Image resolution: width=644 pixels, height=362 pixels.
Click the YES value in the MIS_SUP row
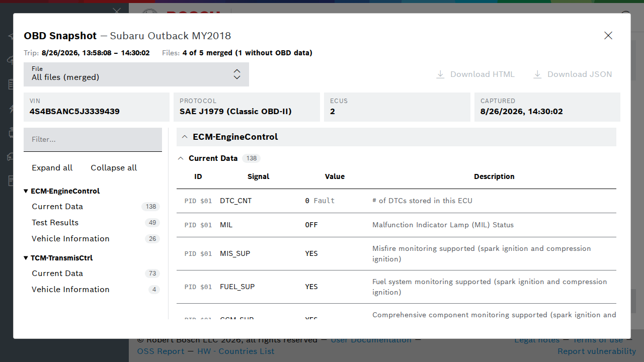click(311, 253)
